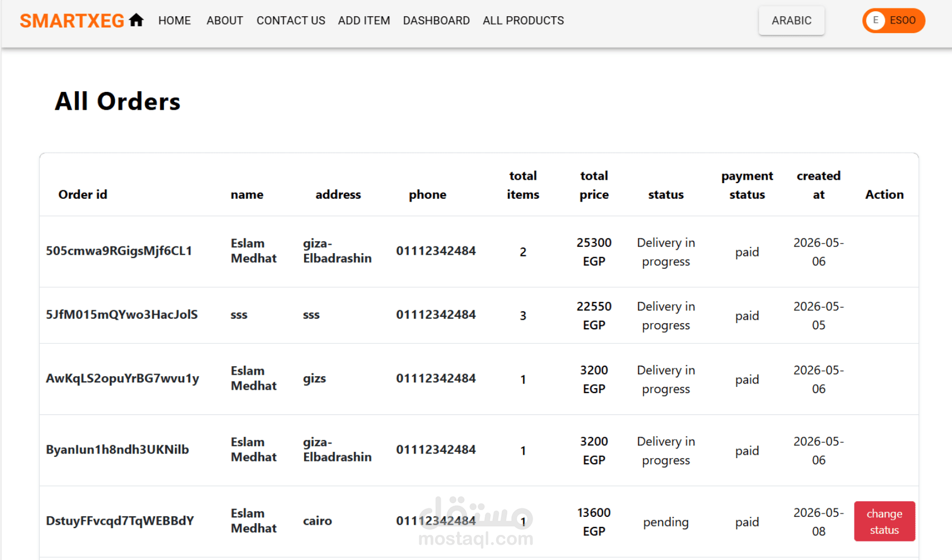Click the 25300 EGP total price

[x=594, y=252]
